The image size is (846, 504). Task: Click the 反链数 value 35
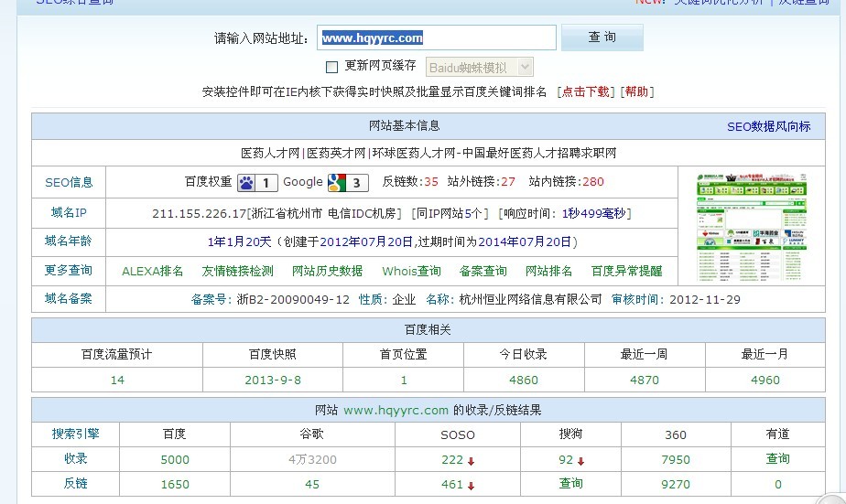tap(431, 182)
